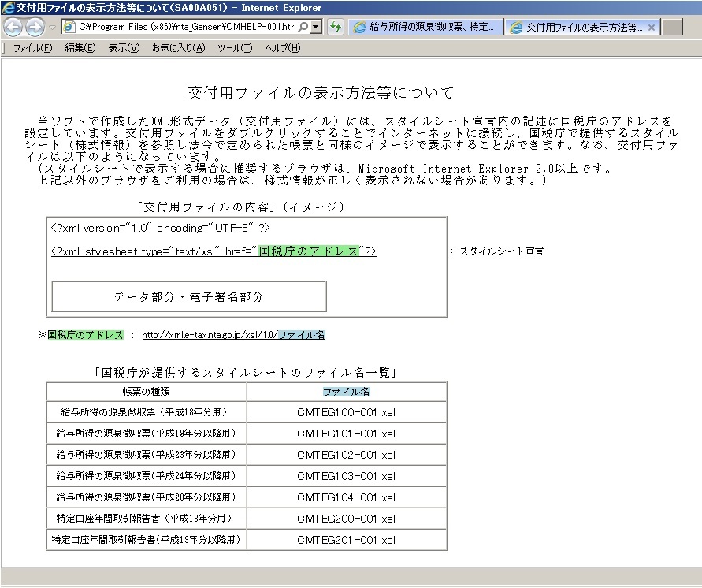Switch to the 給与所得の源泉徴収票 tab
Screen dimensions: 702x588
[425, 27]
